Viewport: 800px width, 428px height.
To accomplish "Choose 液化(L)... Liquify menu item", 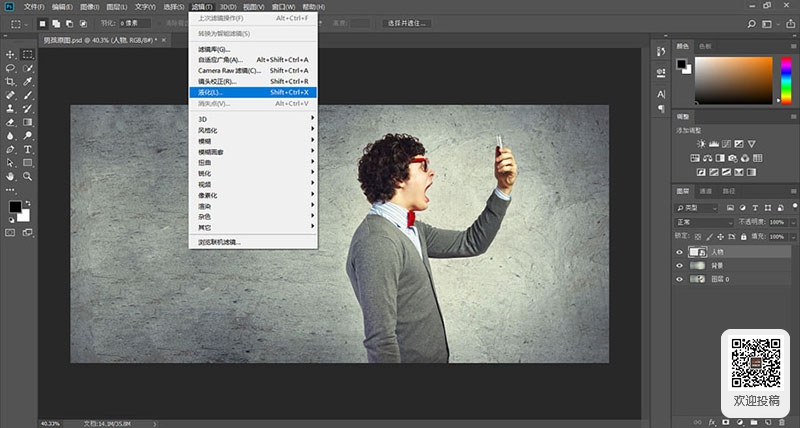I will click(253, 92).
